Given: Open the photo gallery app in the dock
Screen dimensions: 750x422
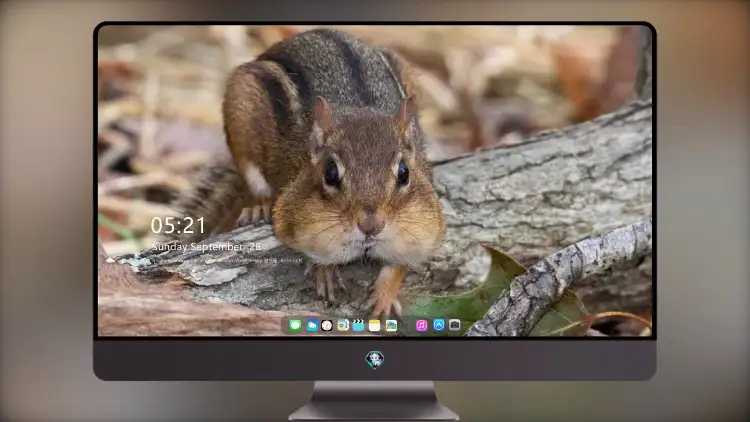Looking at the screenshot, I should coord(391,325).
